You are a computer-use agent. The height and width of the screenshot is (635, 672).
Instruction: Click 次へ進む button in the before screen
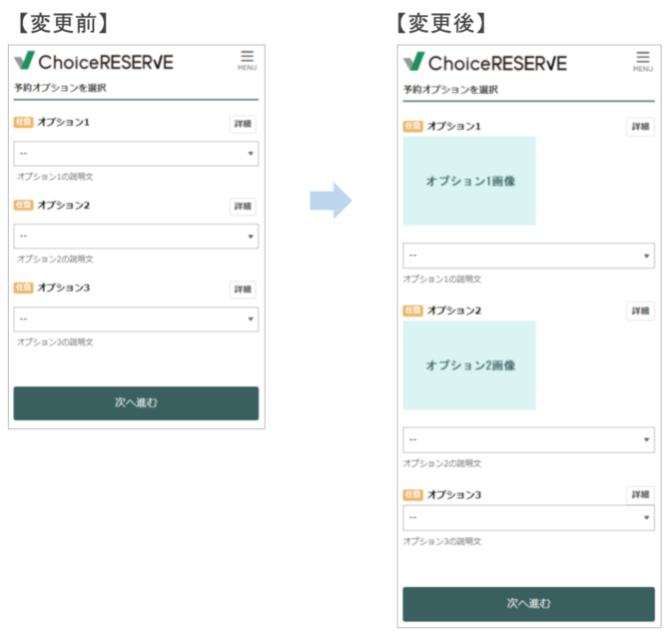[136, 403]
